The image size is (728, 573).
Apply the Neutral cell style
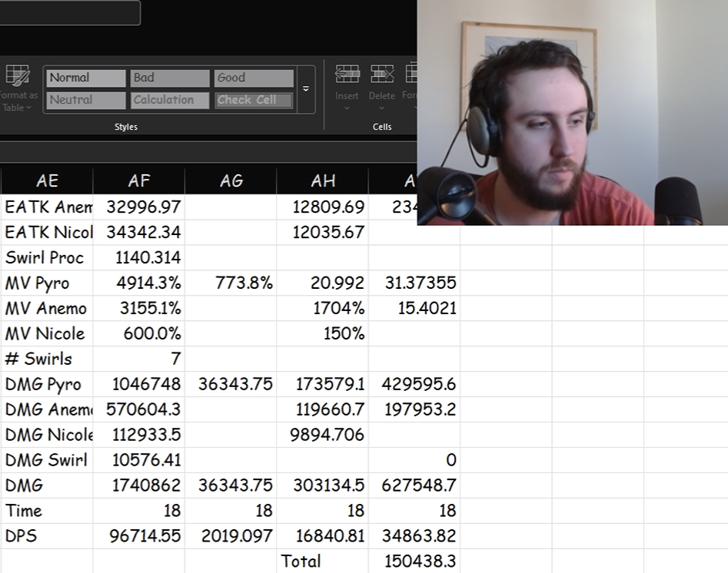click(x=86, y=100)
